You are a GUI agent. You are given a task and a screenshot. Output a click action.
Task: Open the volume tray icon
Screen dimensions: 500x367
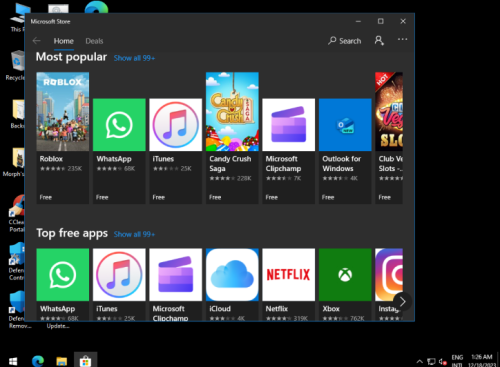[443, 361]
